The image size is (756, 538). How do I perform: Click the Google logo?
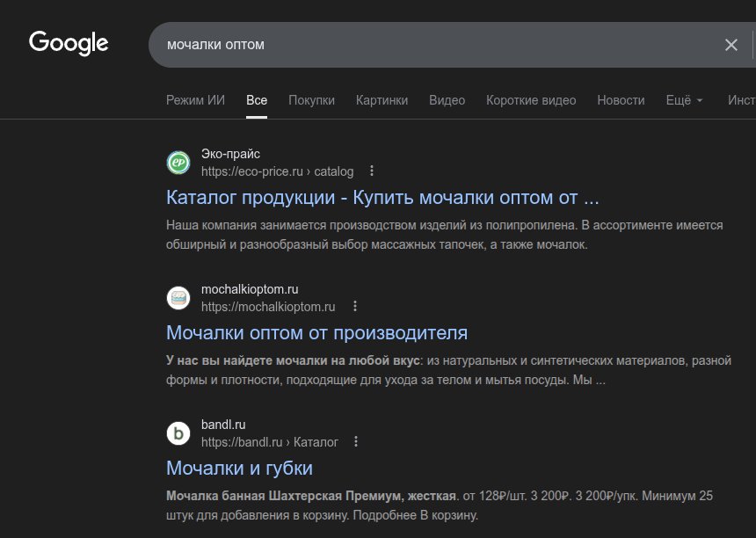(69, 43)
